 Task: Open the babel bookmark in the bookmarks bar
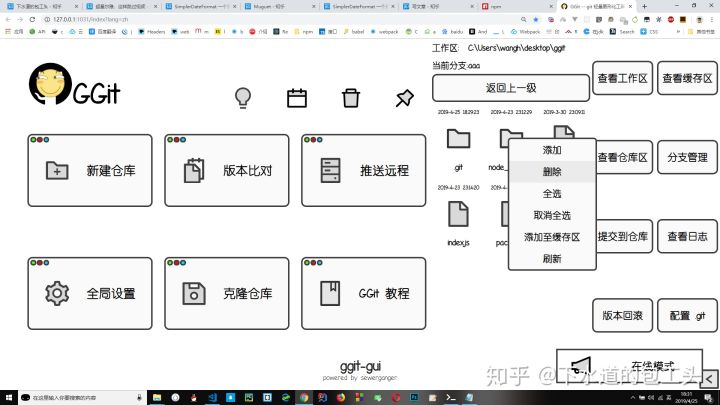coord(354,32)
